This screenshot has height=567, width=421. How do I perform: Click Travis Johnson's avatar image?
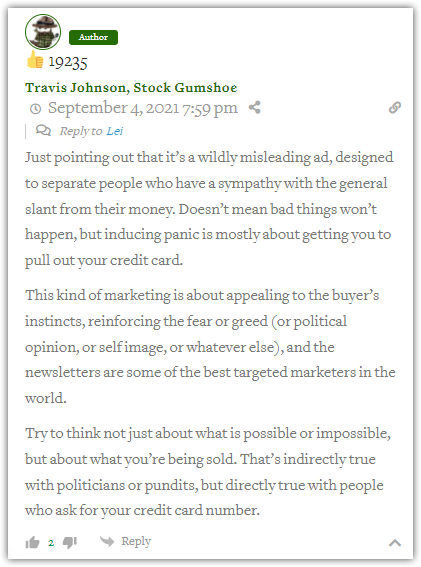(43, 32)
